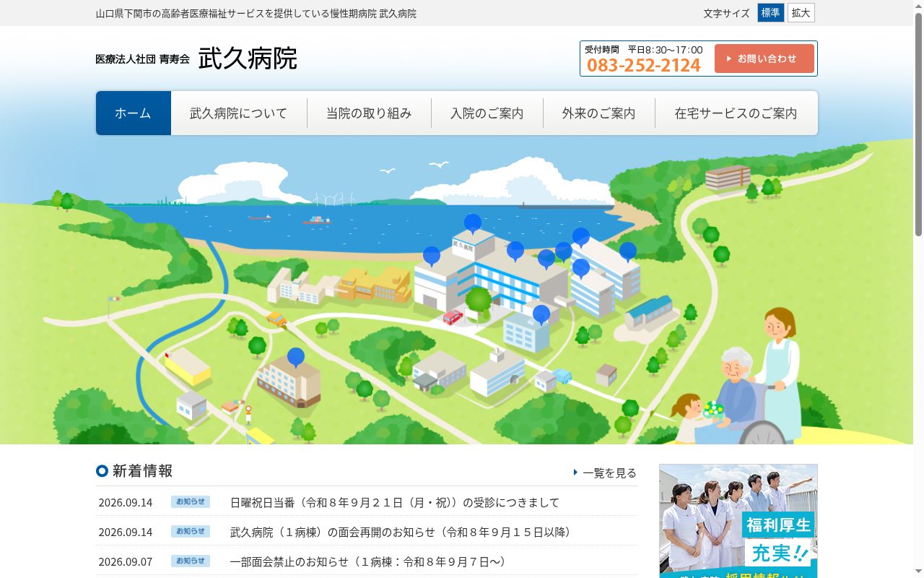Click the お知らせ tag on the 日曜祝日当番 row
Screen dimensions: 924x578
191,501
